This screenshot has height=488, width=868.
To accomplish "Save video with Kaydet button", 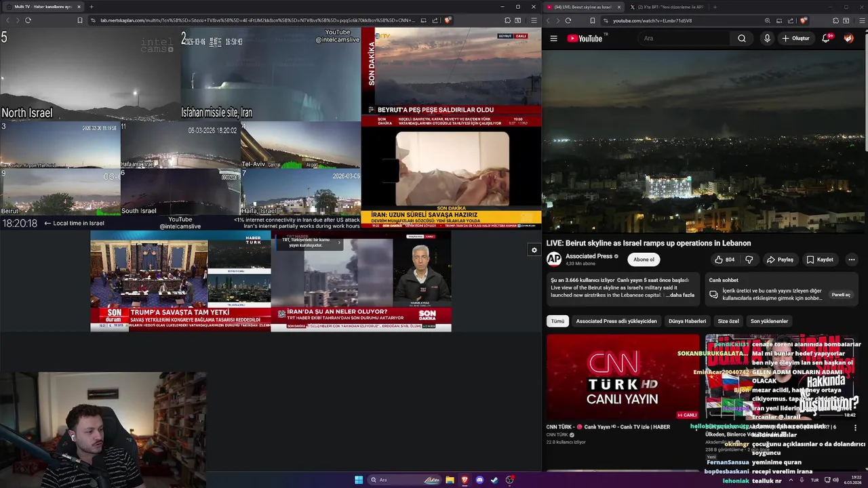I will (820, 260).
